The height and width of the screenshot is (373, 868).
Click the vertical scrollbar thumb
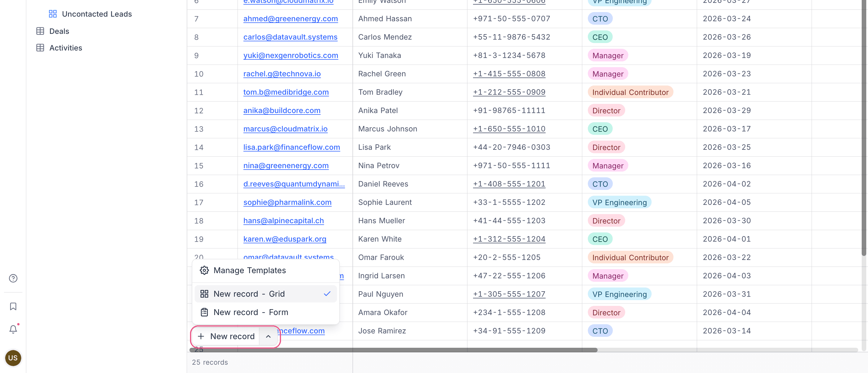pyautogui.click(x=863, y=127)
